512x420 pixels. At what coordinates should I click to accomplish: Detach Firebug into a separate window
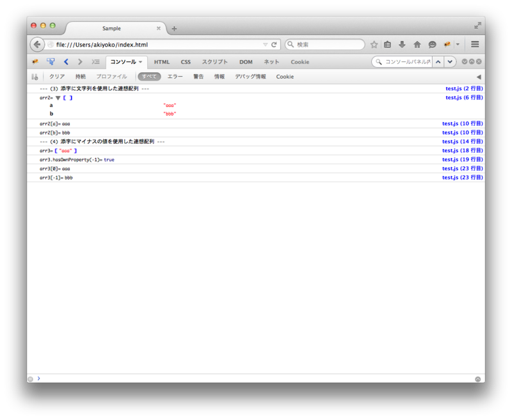(x=472, y=61)
